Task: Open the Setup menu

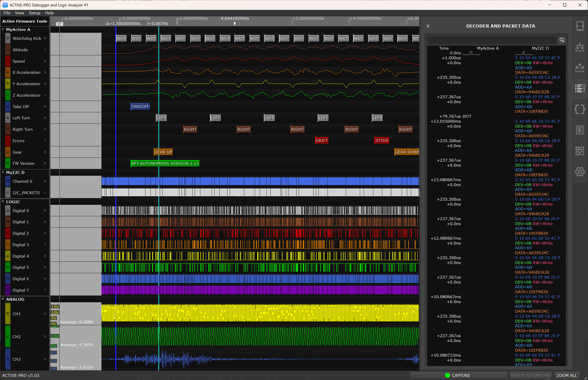Action: click(x=35, y=13)
